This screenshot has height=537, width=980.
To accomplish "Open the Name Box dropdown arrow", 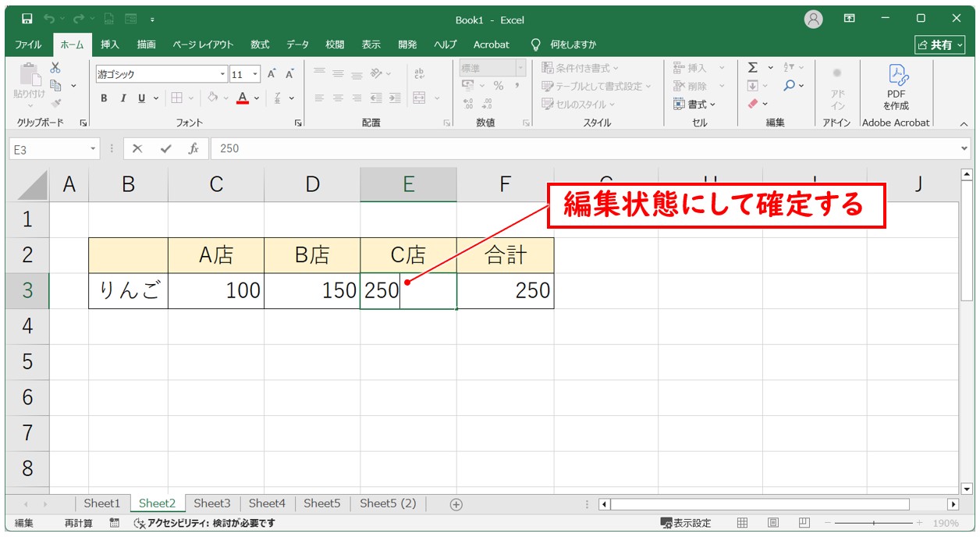I will 93,148.
